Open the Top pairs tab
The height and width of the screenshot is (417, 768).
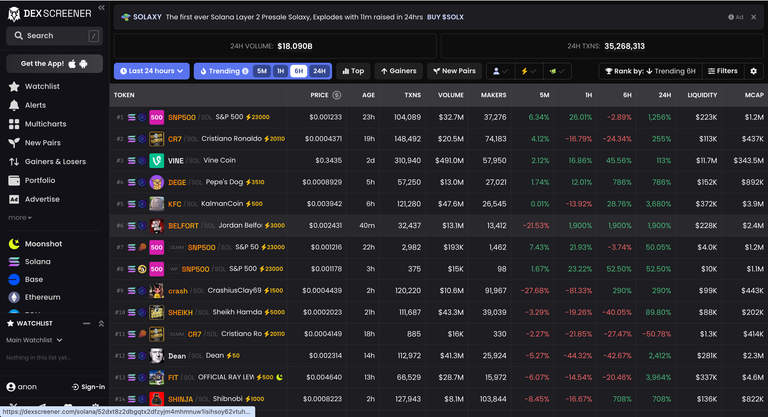pos(353,71)
